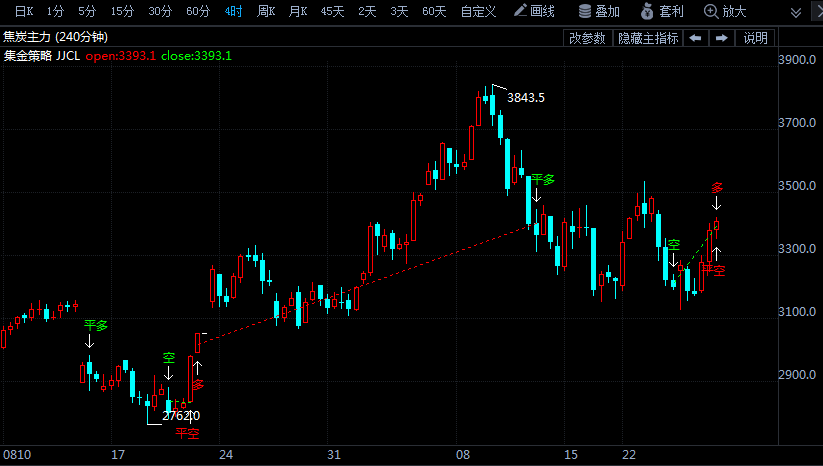
Task: Click the red 平空 label at far right
Action: click(714, 270)
